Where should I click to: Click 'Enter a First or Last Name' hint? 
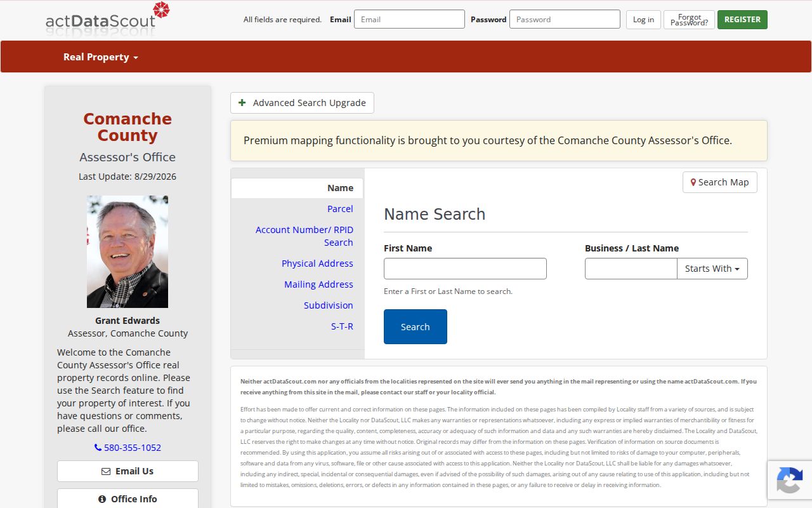point(448,291)
